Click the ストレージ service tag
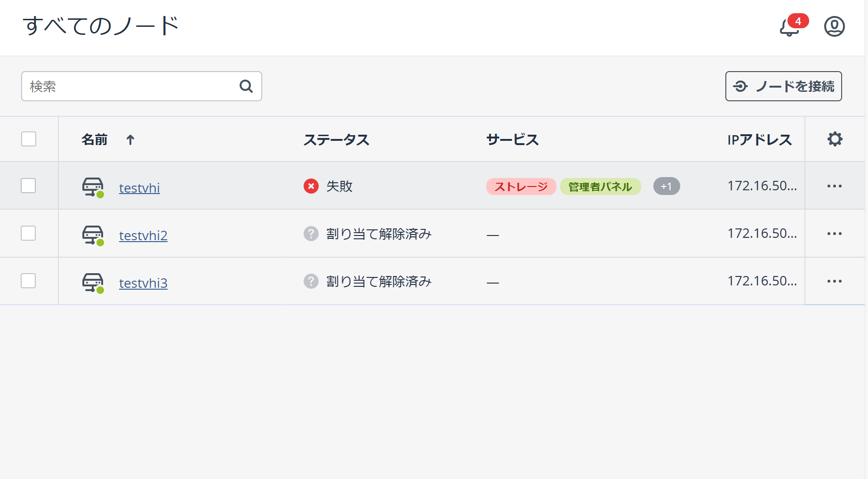 click(521, 187)
